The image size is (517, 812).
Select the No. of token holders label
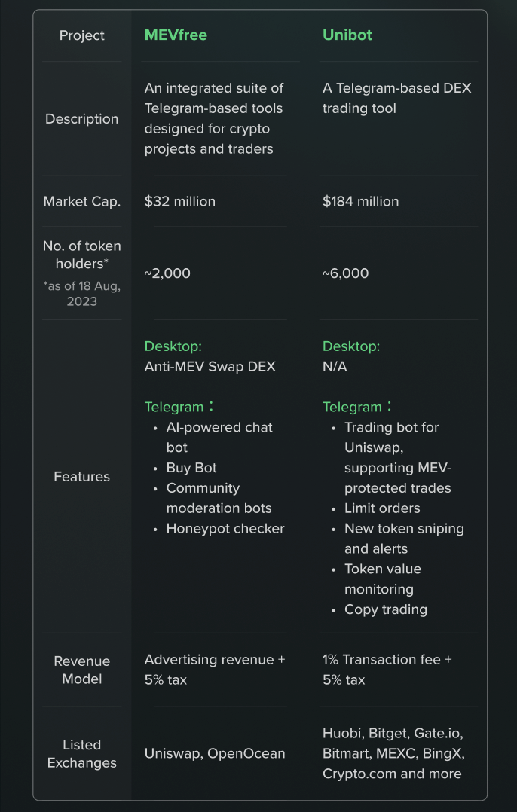[x=82, y=255]
